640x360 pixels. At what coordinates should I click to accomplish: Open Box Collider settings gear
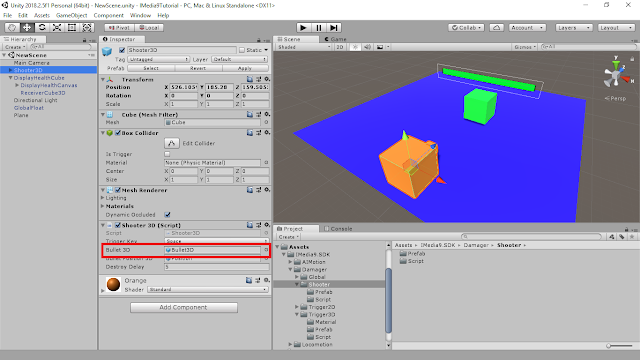pyautogui.click(x=267, y=133)
